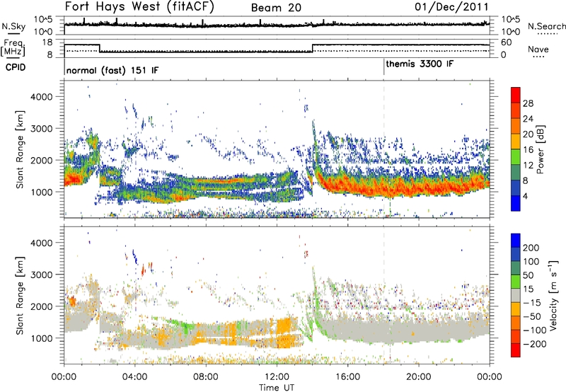Click the 'Fort Hays West (fitACF)' title

click(x=139, y=7)
